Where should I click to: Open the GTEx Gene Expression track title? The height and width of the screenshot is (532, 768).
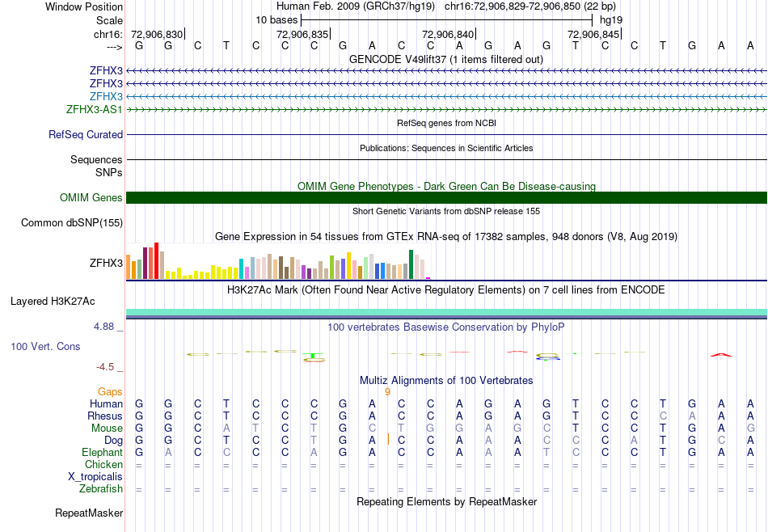(446, 237)
